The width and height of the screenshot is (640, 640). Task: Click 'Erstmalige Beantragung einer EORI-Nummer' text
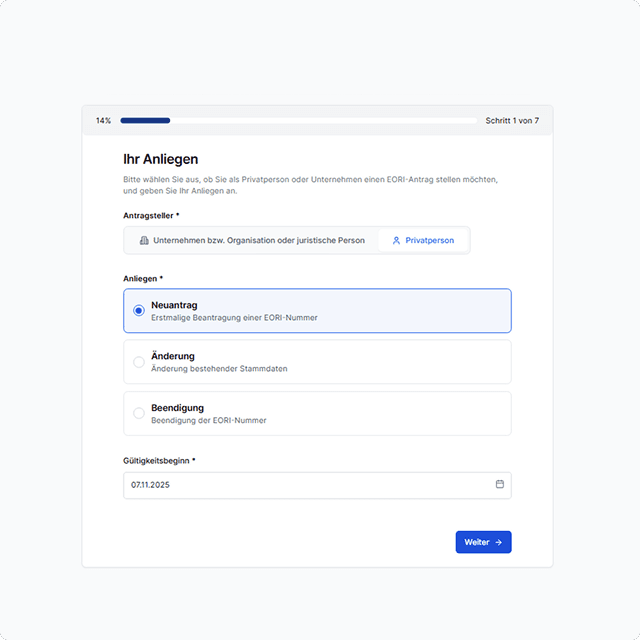point(234,317)
